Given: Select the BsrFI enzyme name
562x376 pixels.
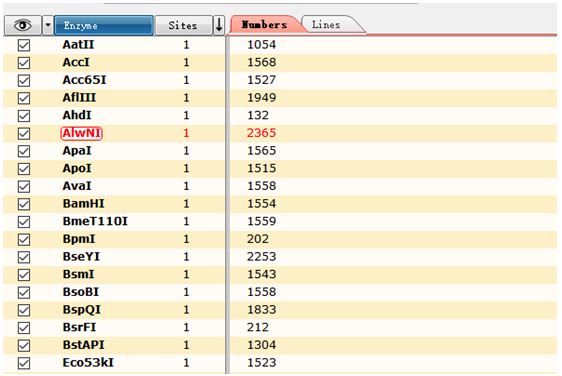Looking at the screenshot, I should click(79, 327).
